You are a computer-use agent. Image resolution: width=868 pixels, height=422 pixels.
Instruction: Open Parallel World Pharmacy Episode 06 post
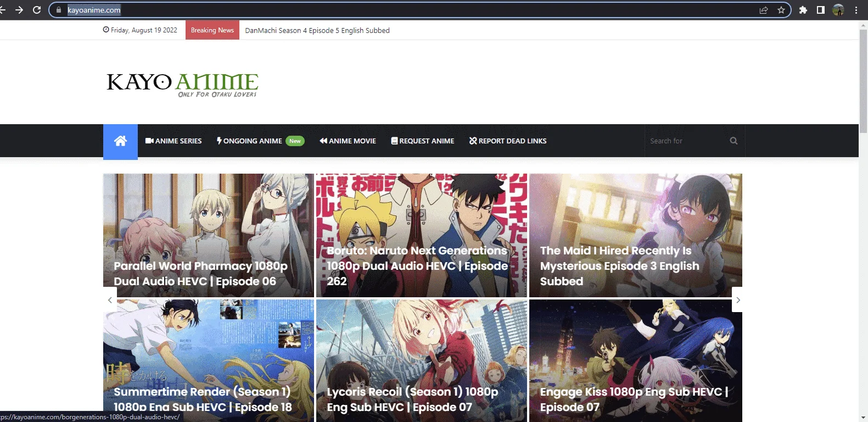click(209, 236)
